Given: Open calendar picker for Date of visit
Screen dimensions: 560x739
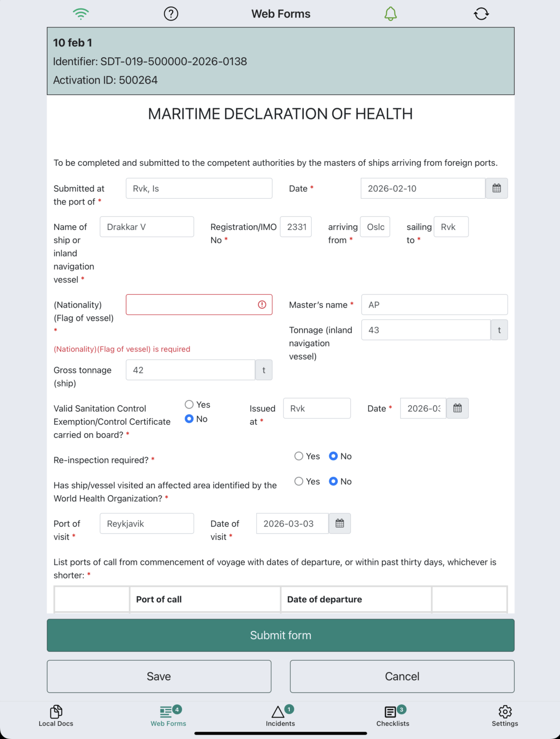Looking at the screenshot, I should pos(340,524).
